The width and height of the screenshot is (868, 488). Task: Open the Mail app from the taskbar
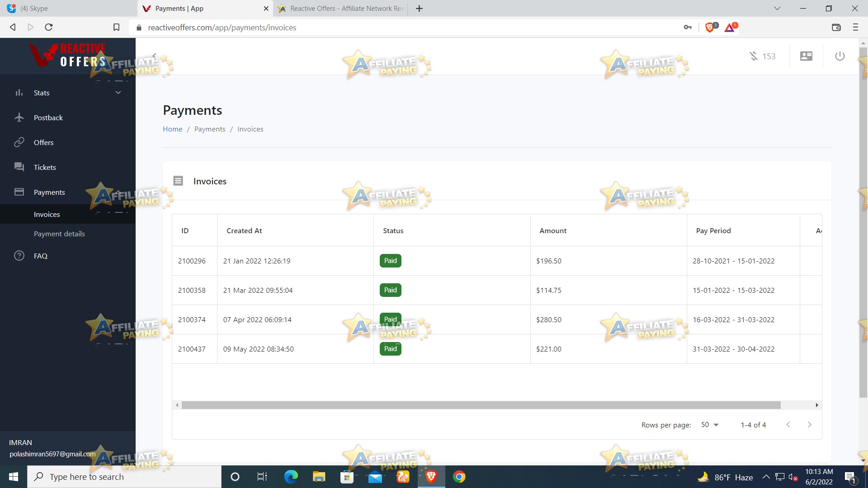tap(375, 477)
